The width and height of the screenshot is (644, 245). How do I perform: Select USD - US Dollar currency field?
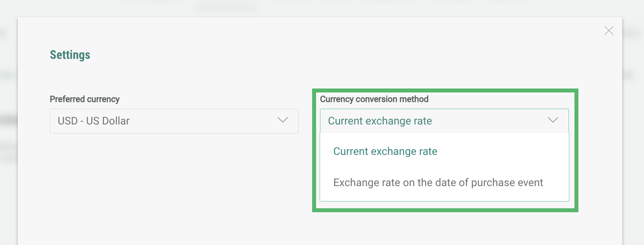174,121
